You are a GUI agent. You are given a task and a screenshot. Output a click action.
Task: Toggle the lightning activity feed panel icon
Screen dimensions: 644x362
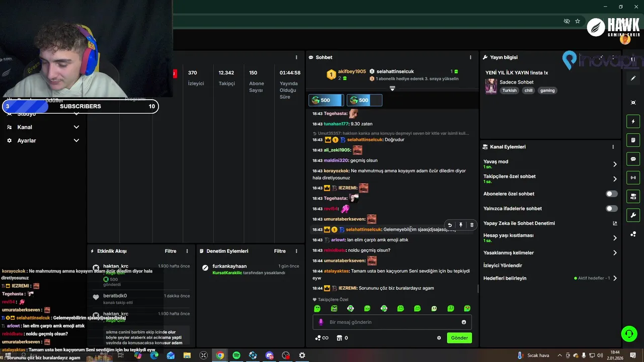tap(633, 121)
